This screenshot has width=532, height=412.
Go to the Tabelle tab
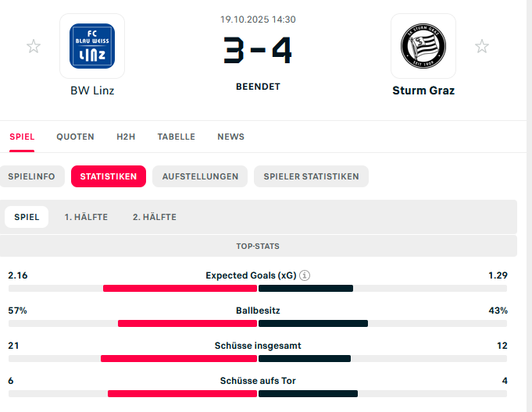(x=176, y=137)
